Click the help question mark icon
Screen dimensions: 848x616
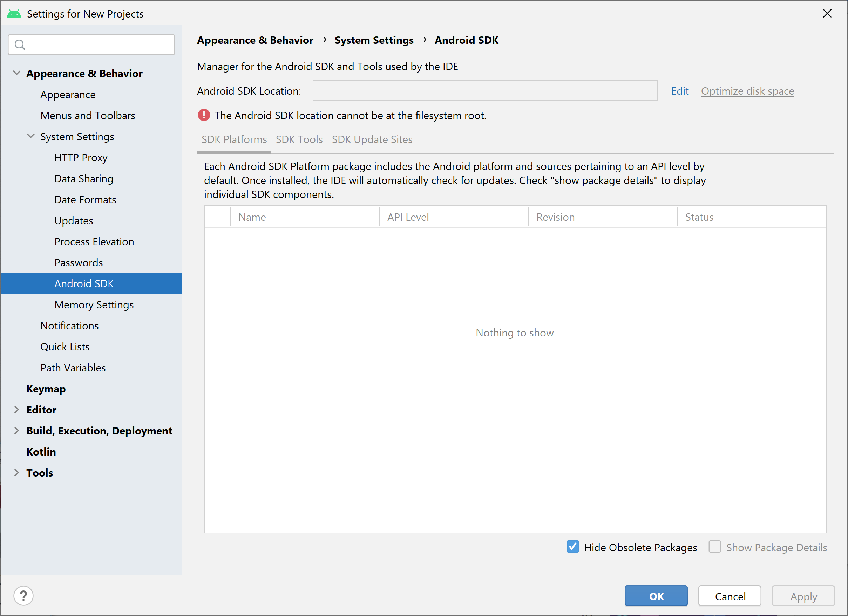[x=23, y=595]
